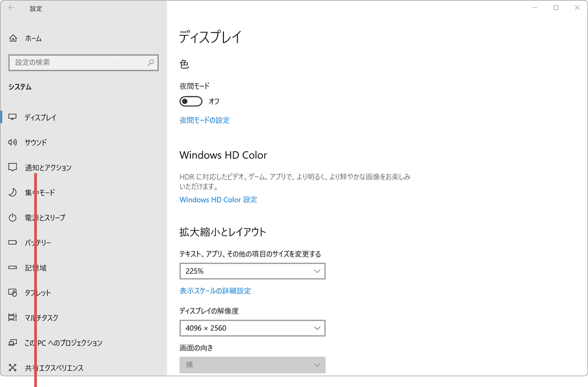Click the 集中モード crescent icon
Screen dimensions: 588x387
(13, 192)
